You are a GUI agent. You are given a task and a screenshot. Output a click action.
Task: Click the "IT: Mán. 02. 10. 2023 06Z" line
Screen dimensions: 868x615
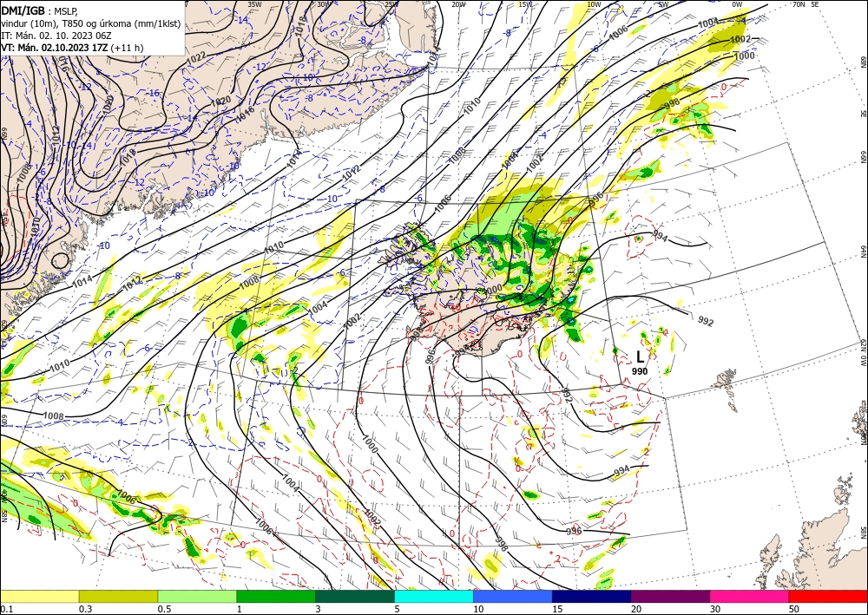click(x=56, y=36)
